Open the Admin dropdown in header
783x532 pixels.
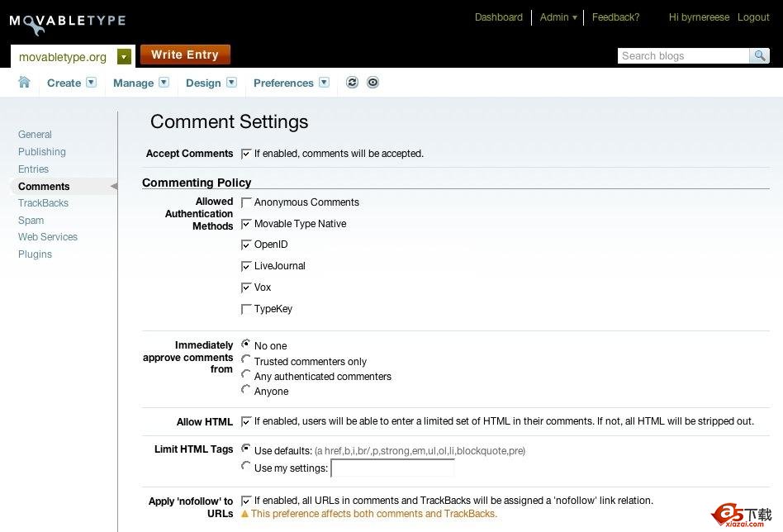coord(558,17)
